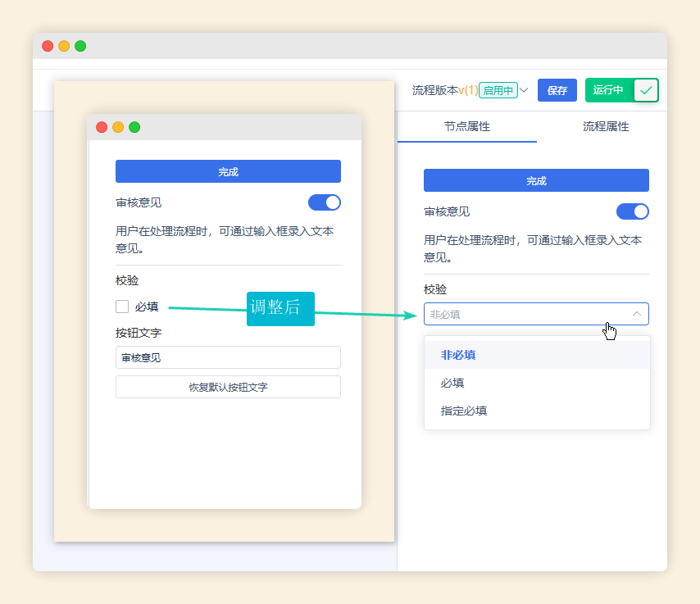Viewport: 700px width, 604px height.
Task: Switch to the 节点属性 tab
Action: (x=467, y=126)
